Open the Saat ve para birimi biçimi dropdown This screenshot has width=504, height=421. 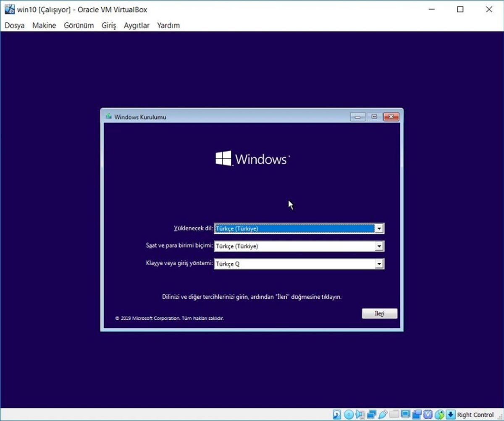[379, 246]
